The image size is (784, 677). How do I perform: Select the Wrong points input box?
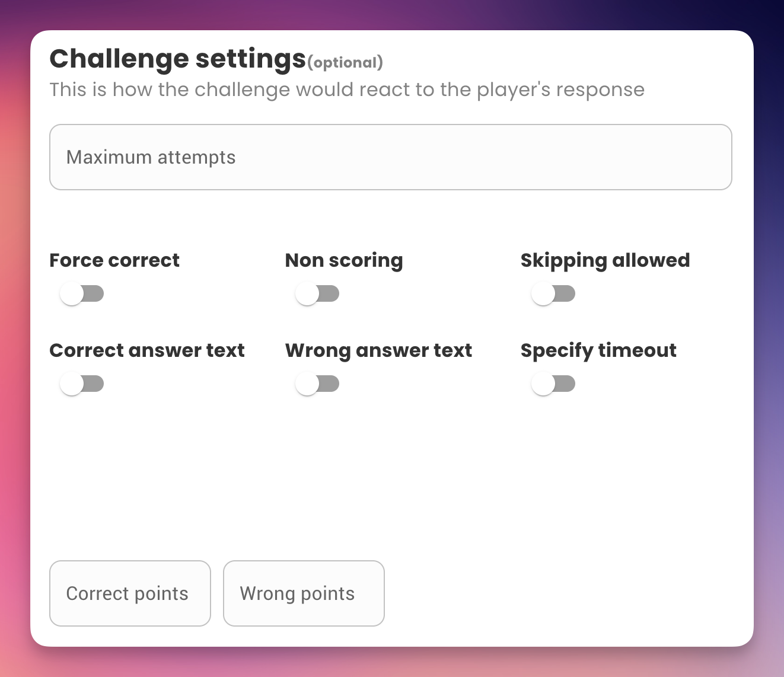coord(303,593)
